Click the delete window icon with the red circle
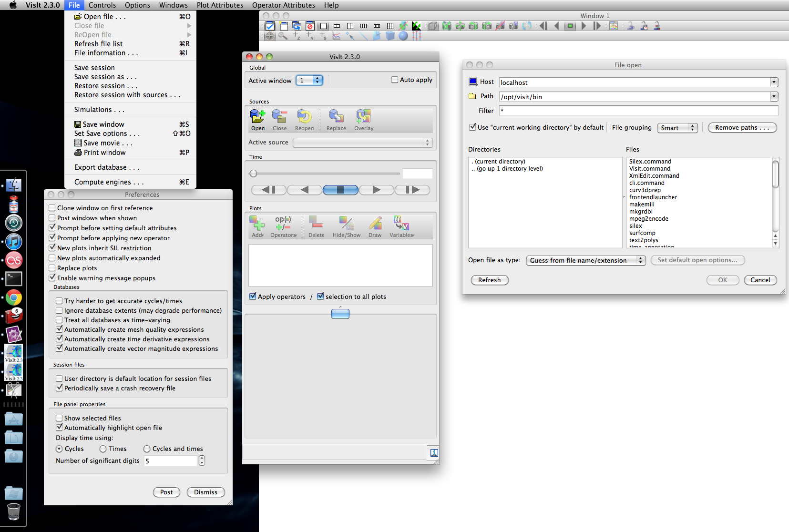Image resolution: width=789 pixels, height=532 pixels. tap(310, 26)
